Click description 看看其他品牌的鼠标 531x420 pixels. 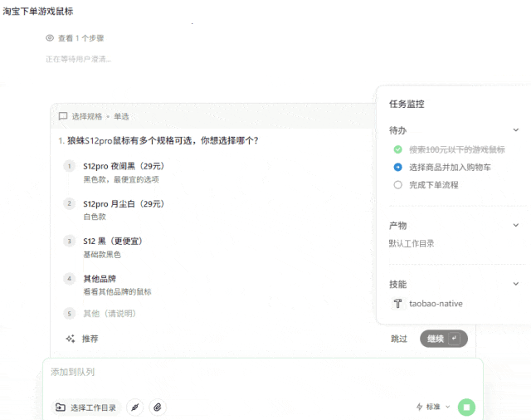click(117, 291)
